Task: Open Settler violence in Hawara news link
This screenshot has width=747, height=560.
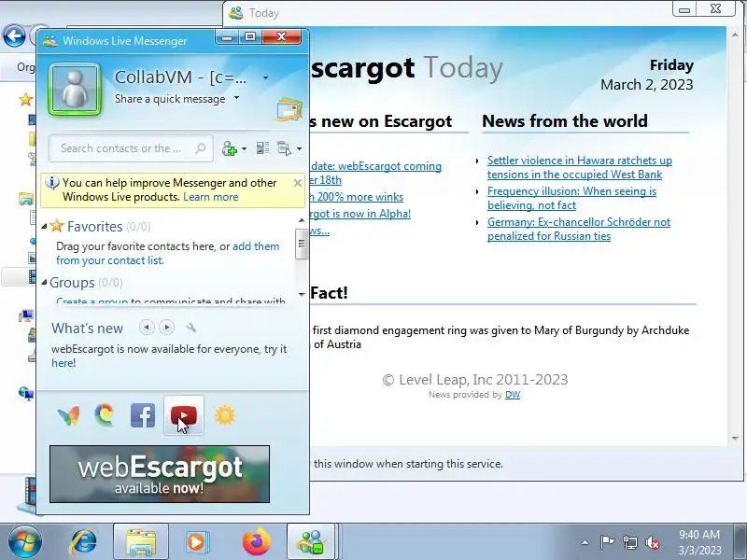Action: pyautogui.click(x=579, y=167)
